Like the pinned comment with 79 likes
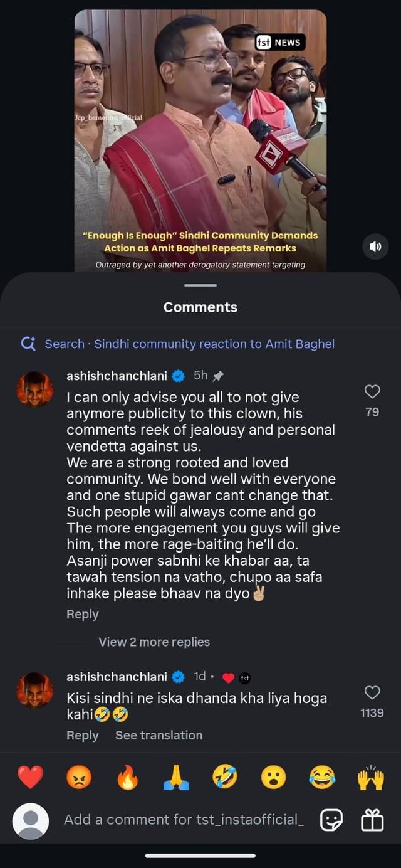Screen dimensions: 401x868 (372, 392)
